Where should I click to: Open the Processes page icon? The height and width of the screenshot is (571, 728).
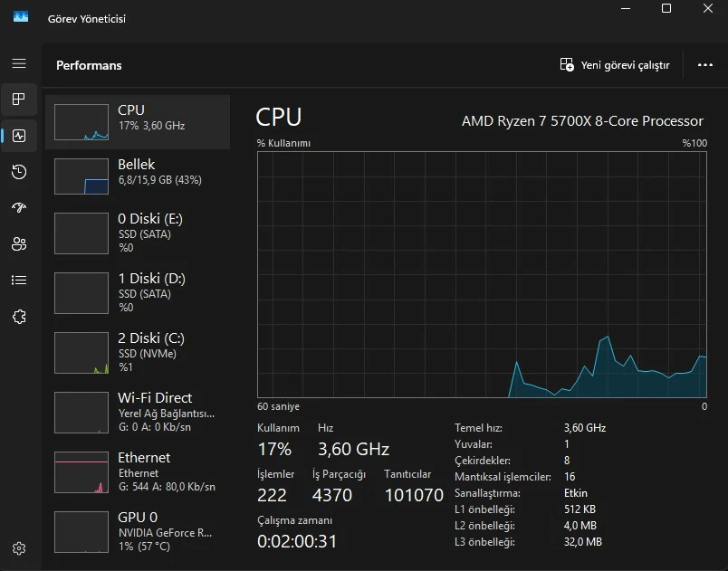tap(19, 100)
